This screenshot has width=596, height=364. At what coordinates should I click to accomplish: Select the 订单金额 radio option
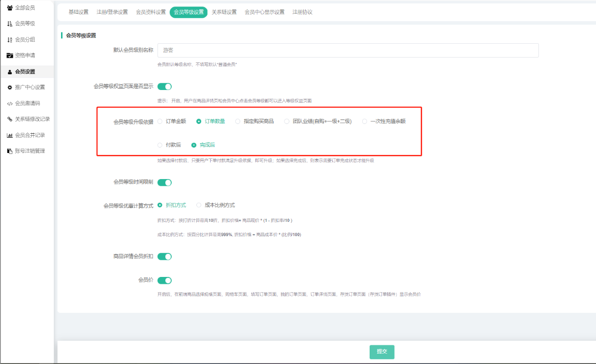coord(160,121)
